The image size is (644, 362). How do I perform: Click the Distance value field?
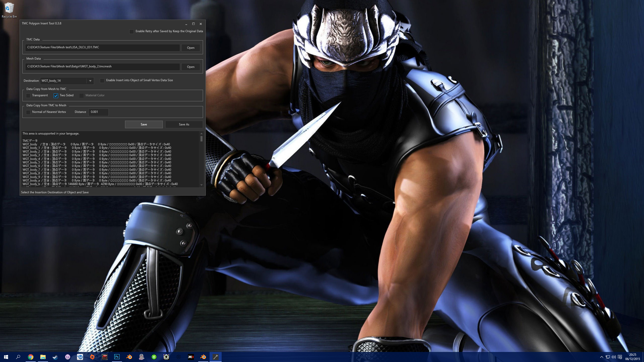pyautogui.click(x=98, y=112)
